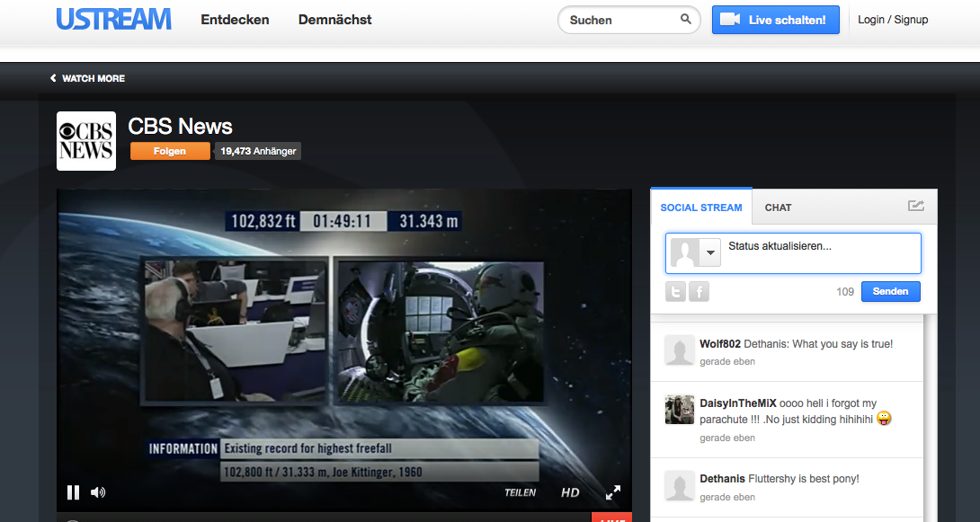The image size is (980, 522).
Task: Open Login / Signup link
Action: click(x=893, y=20)
